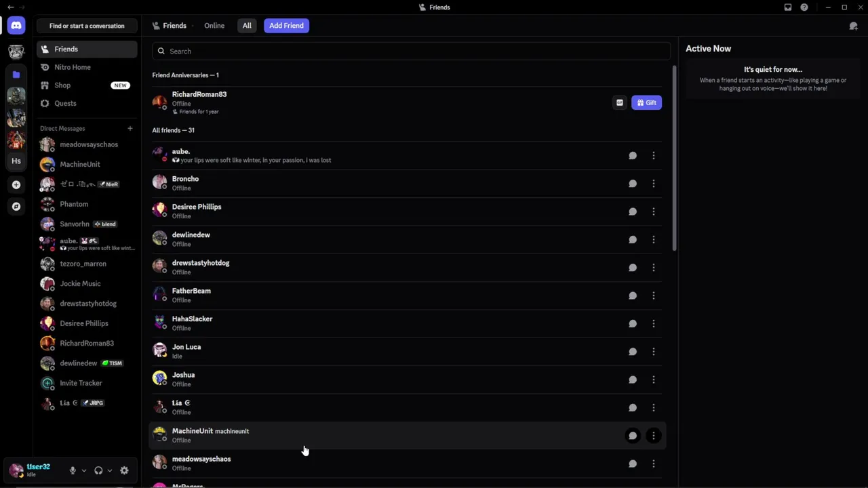Image resolution: width=868 pixels, height=488 pixels.
Task: Open more options for Broncho
Action: click(653, 184)
